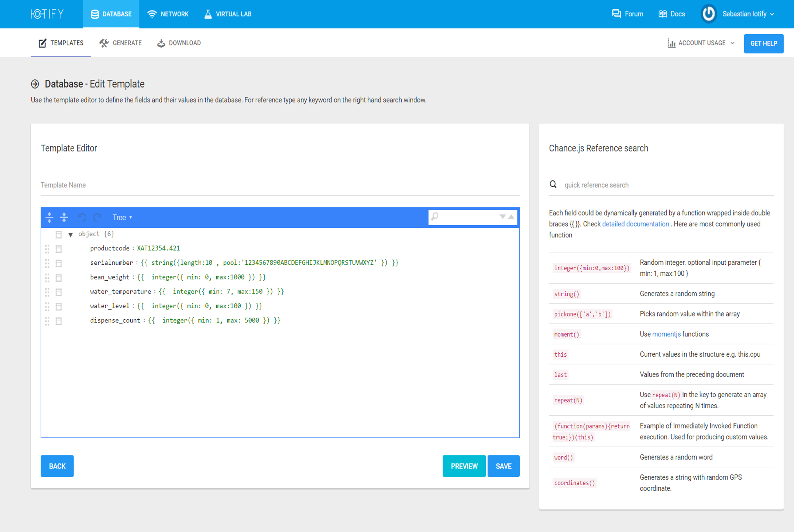Open the detailed documentation link
794x532 pixels.
click(635, 224)
